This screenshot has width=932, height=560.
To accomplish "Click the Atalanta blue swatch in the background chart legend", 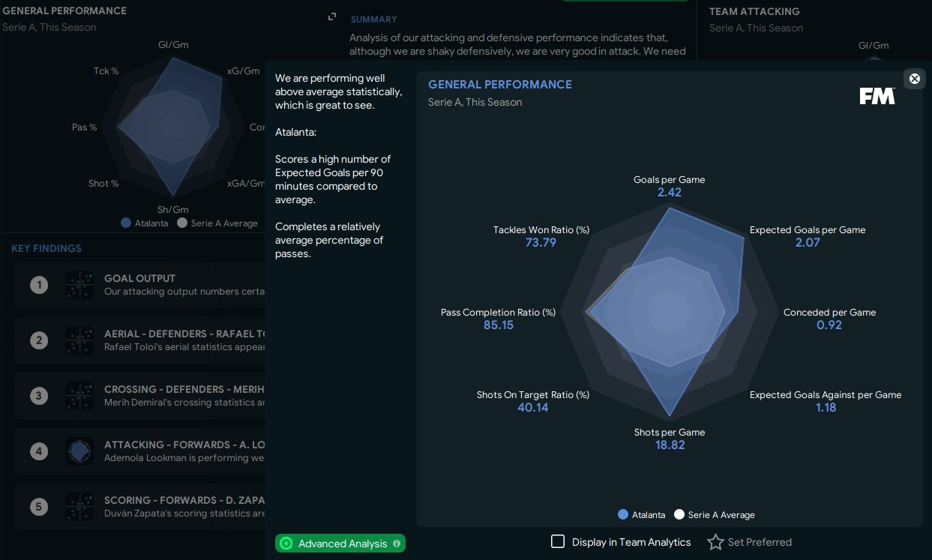I will coord(126,223).
